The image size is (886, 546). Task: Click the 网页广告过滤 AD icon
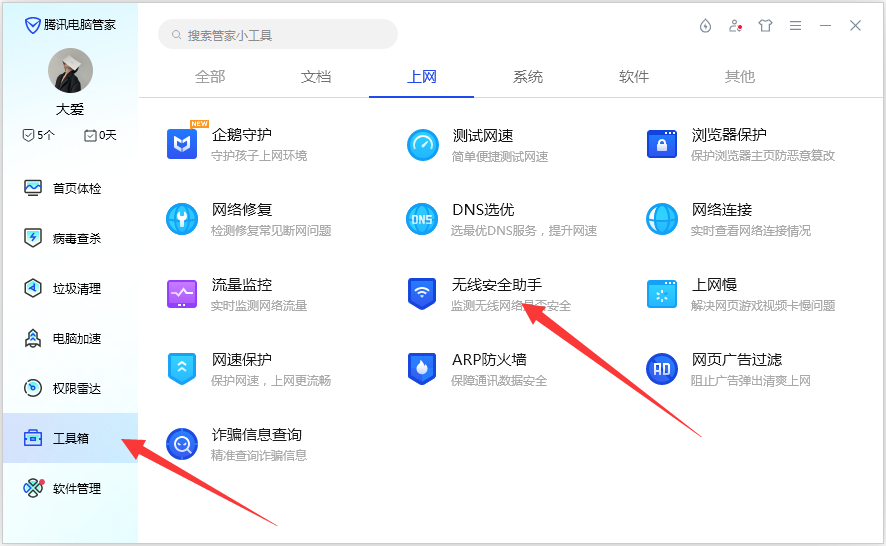click(x=662, y=369)
